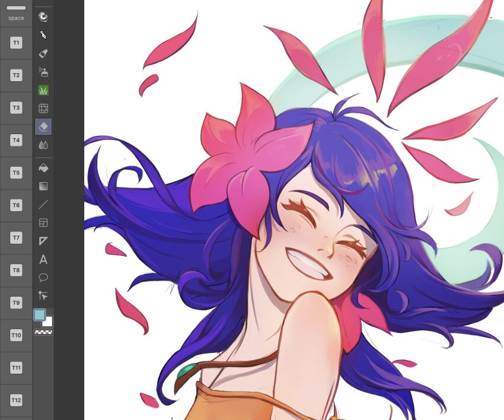The width and height of the screenshot is (504, 420).
Task: Select the straight line Figure tool
Action: tap(43, 205)
